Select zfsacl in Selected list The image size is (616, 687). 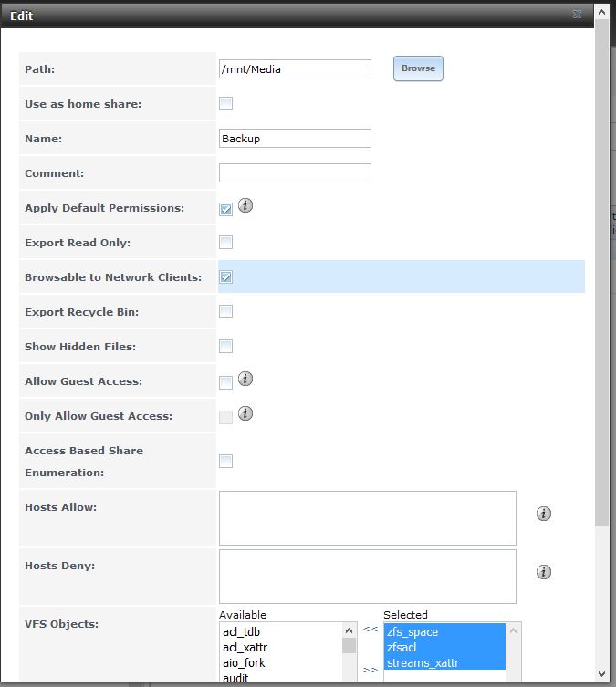444,647
